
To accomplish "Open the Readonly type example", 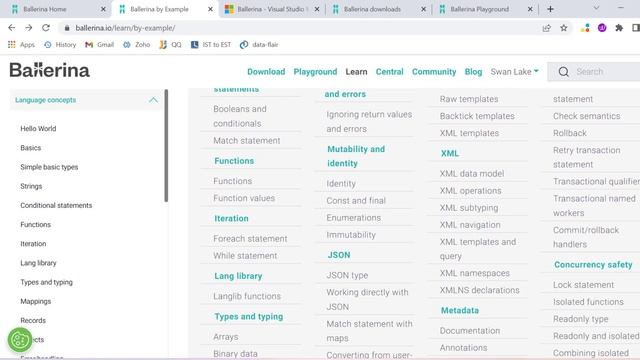I will pyautogui.click(x=580, y=319).
